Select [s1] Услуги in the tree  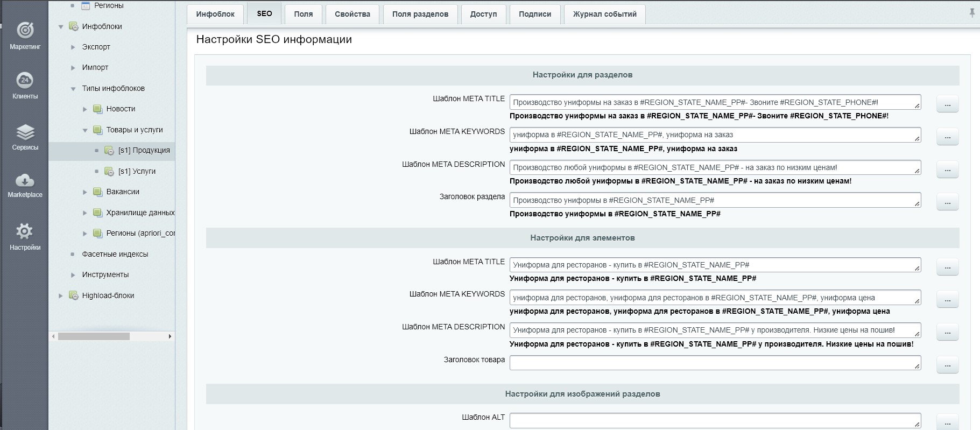click(137, 171)
